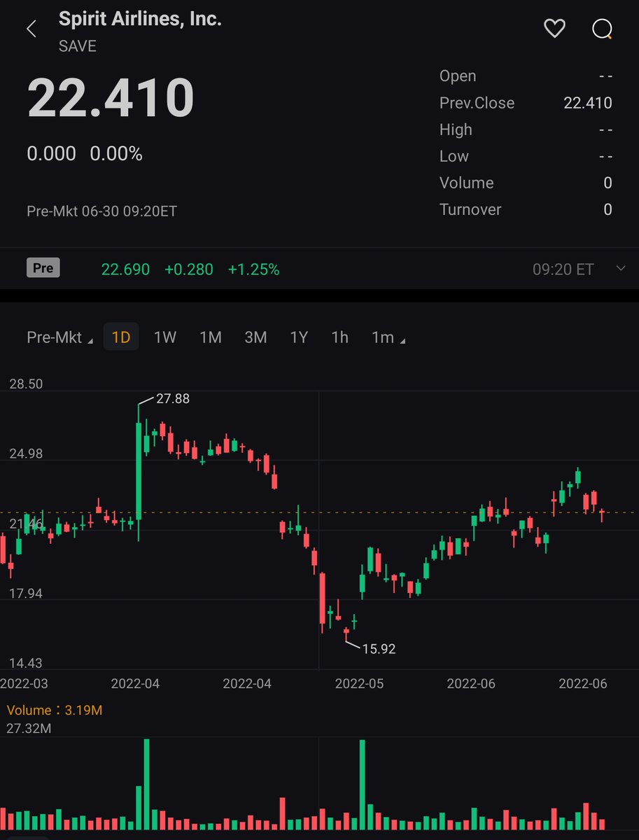Click the Pre badge label
Image resolution: width=639 pixels, height=840 pixels.
point(43,268)
